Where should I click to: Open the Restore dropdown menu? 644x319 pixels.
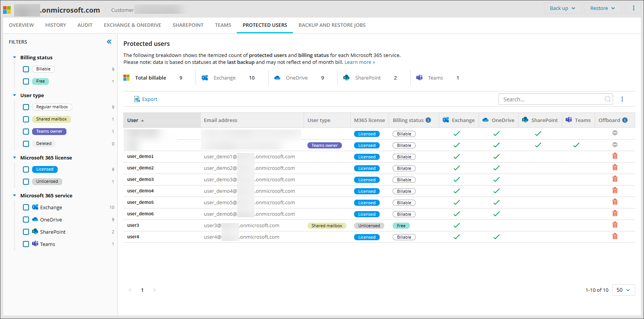[x=602, y=8]
